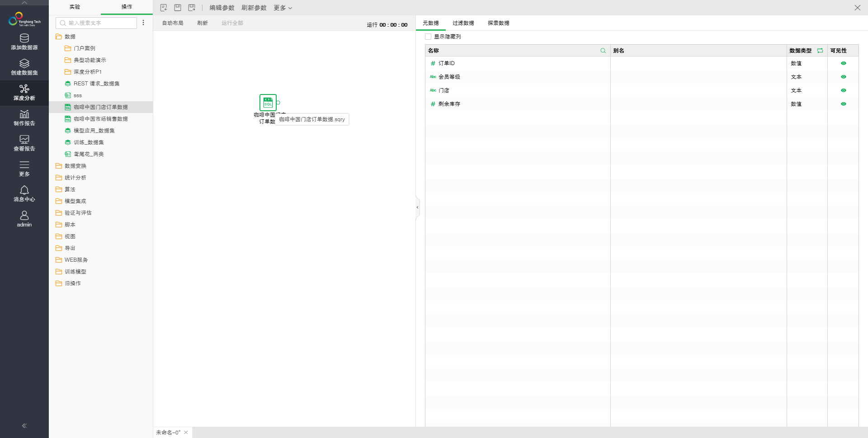Expand the WEB服务 folder
This screenshot has height=438, width=868.
(x=59, y=260)
